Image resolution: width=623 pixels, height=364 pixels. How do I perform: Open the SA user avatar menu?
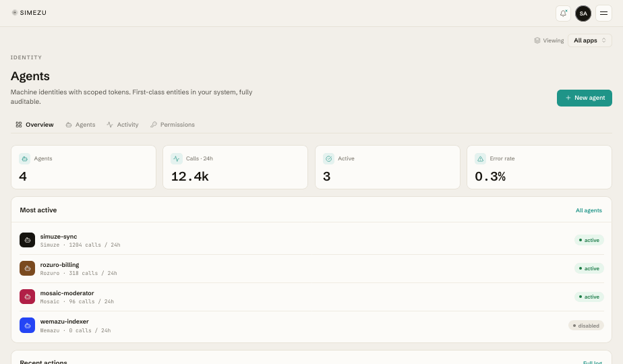(x=583, y=13)
